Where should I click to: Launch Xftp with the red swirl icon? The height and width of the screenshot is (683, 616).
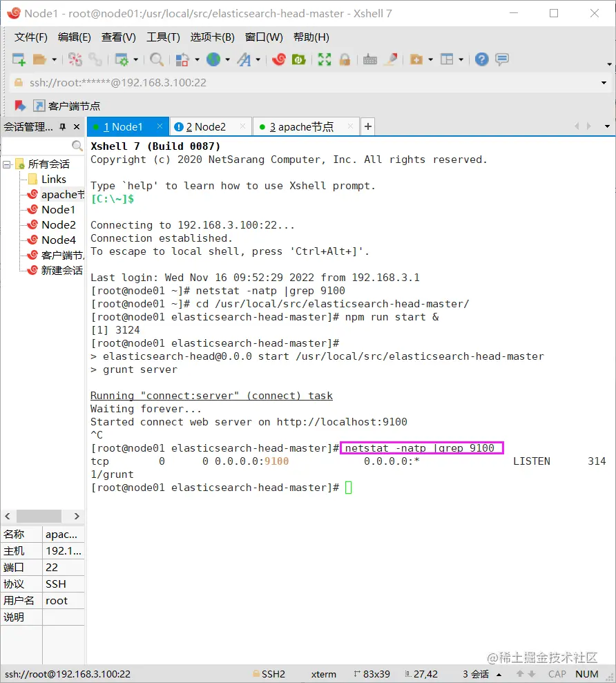pos(279,59)
